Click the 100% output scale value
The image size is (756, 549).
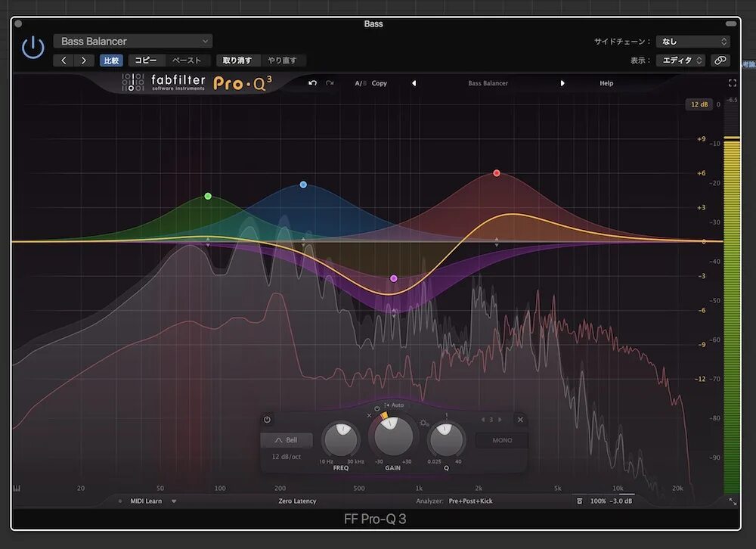coord(598,501)
